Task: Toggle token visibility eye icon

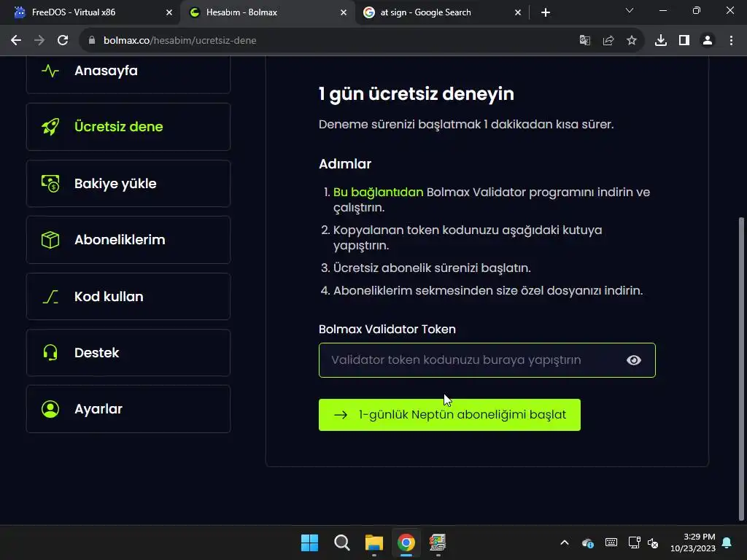Action: coord(634,360)
